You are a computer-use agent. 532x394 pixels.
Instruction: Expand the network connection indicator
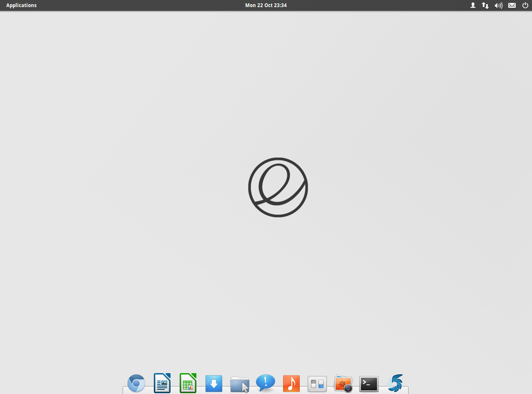pyautogui.click(x=485, y=5)
